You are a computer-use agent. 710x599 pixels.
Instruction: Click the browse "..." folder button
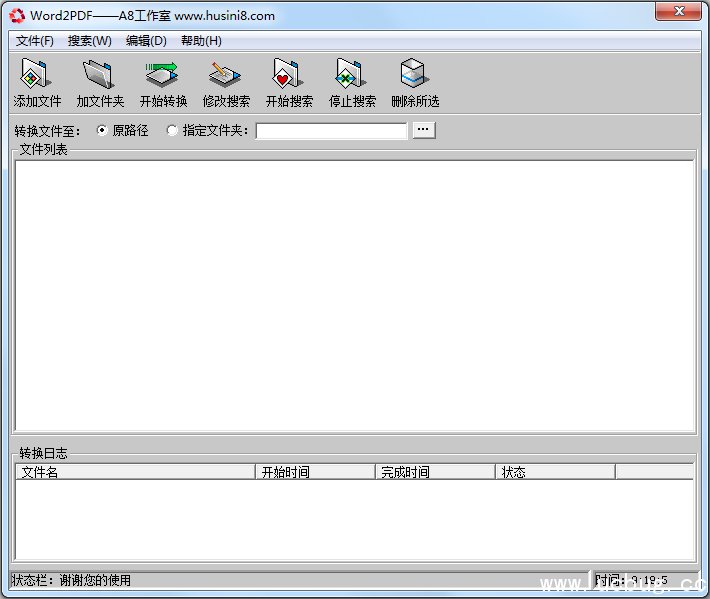[x=424, y=130]
